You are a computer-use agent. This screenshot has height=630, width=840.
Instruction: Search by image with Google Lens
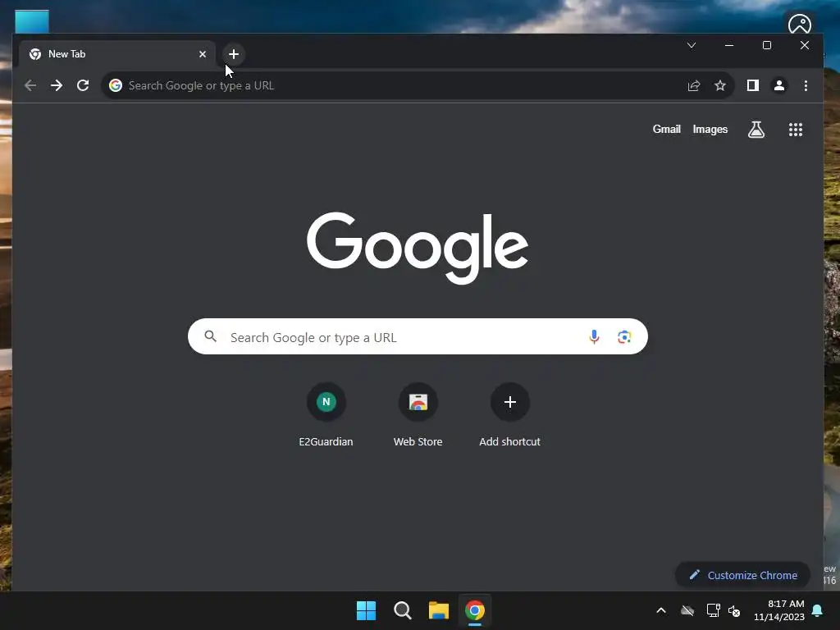[x=624, y=336]
